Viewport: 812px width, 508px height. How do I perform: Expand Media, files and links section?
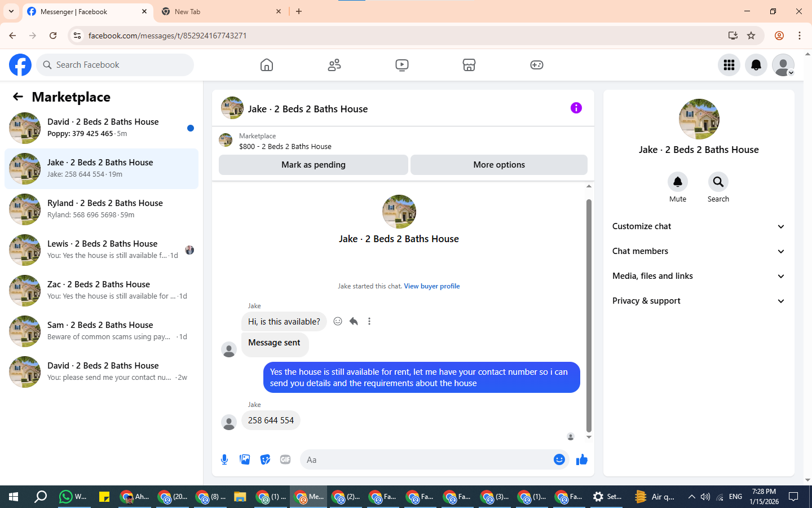coord(699,276)
